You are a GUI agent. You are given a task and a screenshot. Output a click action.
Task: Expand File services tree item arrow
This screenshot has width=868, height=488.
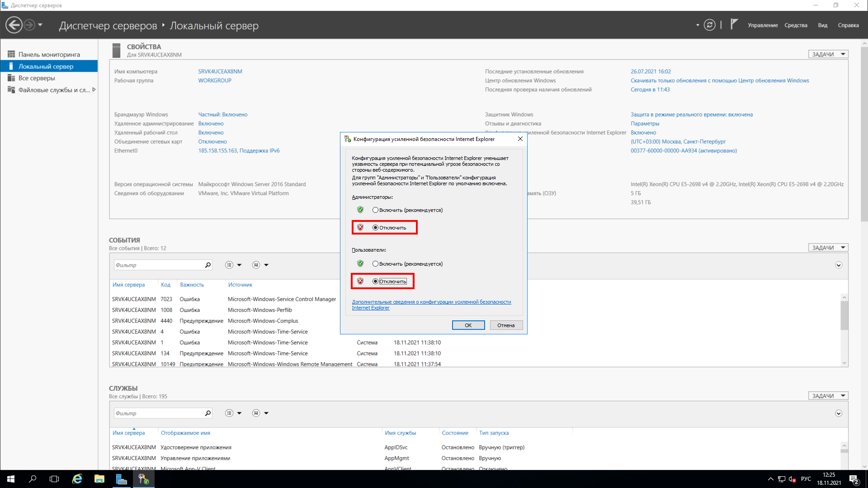[x=94, y=90]
